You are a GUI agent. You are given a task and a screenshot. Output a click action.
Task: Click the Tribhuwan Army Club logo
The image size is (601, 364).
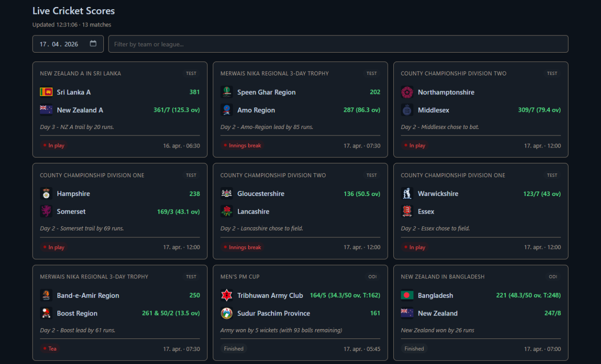(x=227, y=296)
